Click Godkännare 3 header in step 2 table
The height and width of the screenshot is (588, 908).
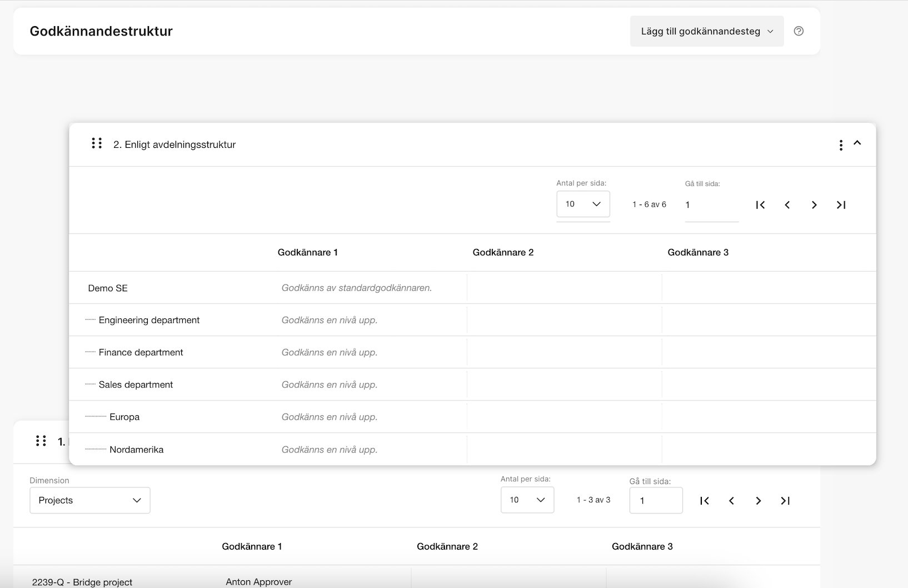698,252
